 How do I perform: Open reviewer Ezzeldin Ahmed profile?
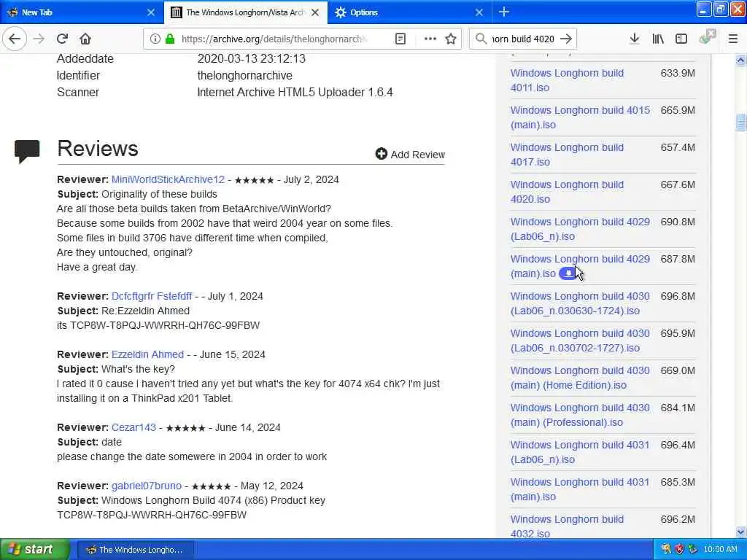coord(147,354)
